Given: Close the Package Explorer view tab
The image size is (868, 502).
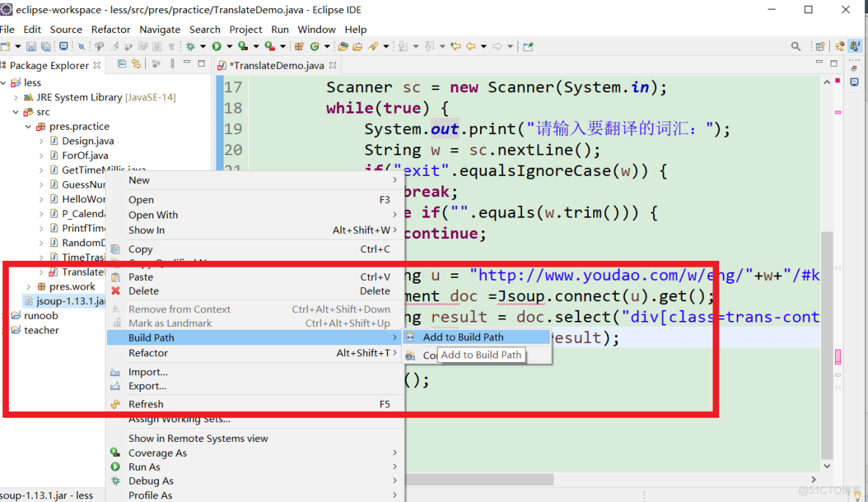Looking at the screenshot, I should point(98,65).
